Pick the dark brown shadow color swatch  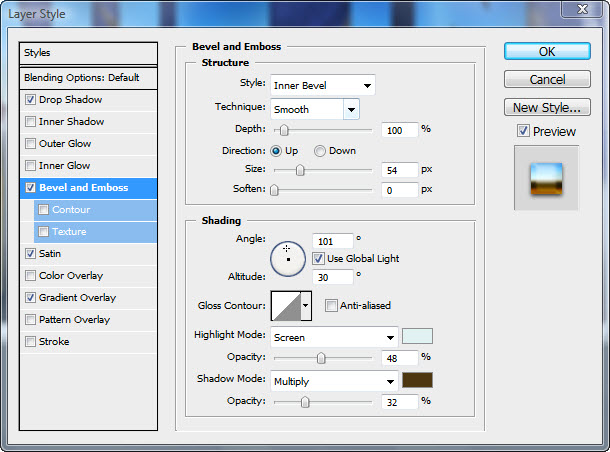(417, 380)
